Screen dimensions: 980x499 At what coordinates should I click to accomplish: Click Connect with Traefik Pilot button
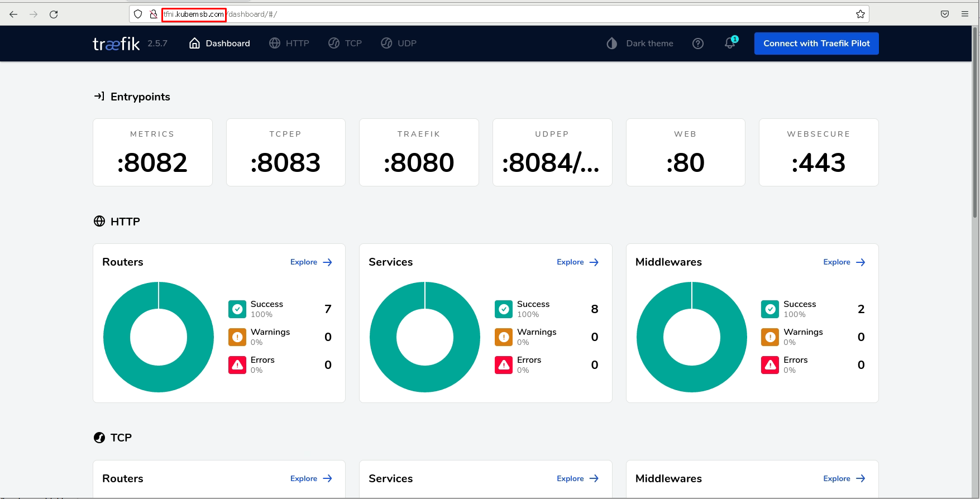click(816, 44)
